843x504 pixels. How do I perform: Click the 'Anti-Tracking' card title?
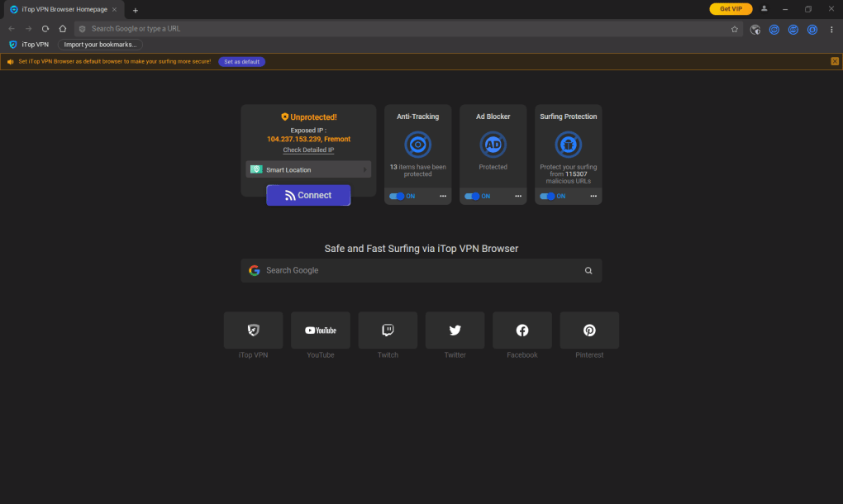tap(417, 116)
